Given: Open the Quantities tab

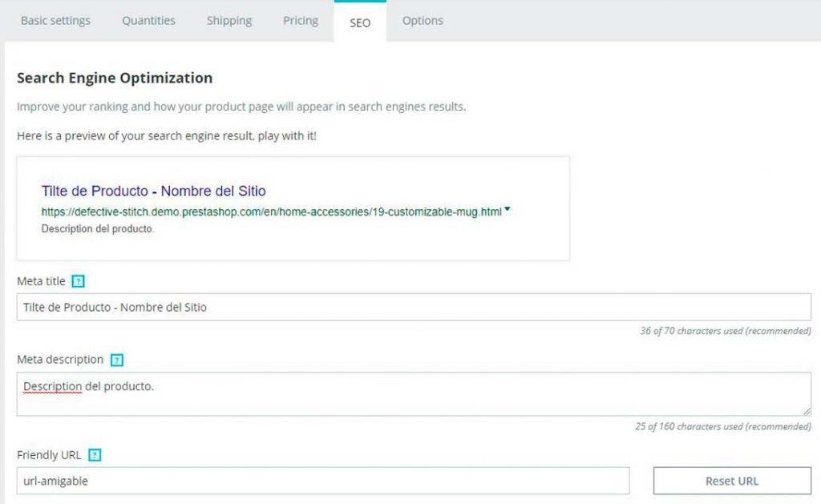Looking at the screenshot, I should 148,21.
